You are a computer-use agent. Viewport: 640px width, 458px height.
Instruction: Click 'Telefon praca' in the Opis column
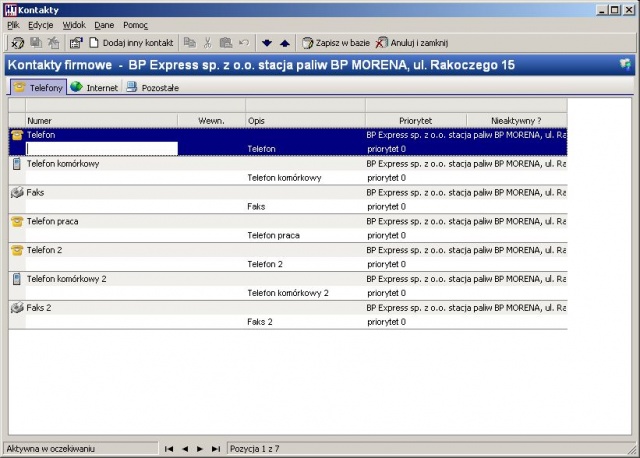(273, 235)
